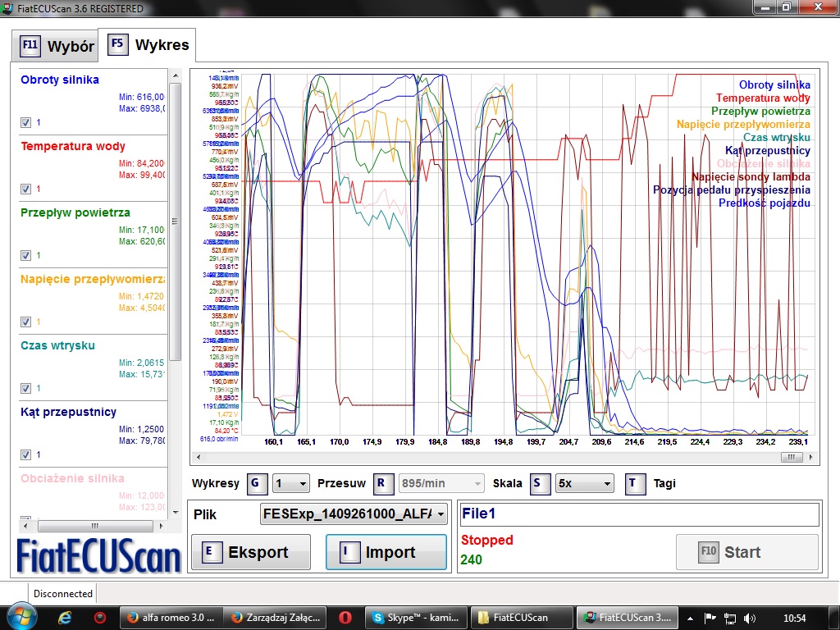This screenshot has width=840, height=630.
Task: Open the Windows Start menu orb
Action: 21,616
